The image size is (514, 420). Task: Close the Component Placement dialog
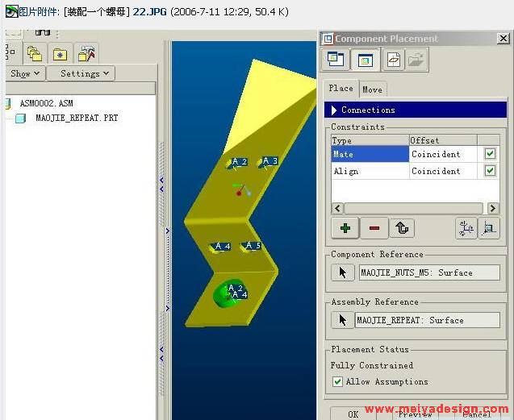click(x=503, y=39)
